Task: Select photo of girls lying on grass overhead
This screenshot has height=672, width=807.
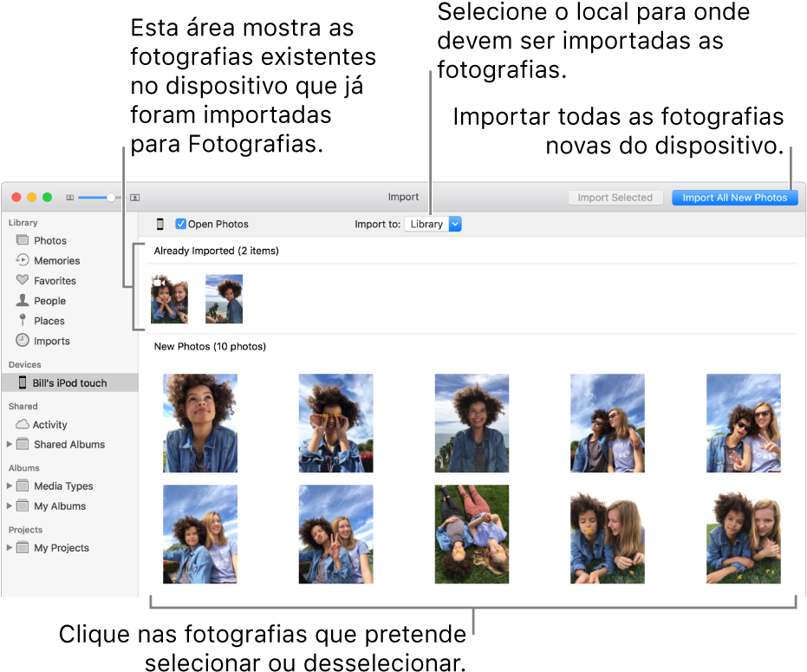Action: coord(472,534)
